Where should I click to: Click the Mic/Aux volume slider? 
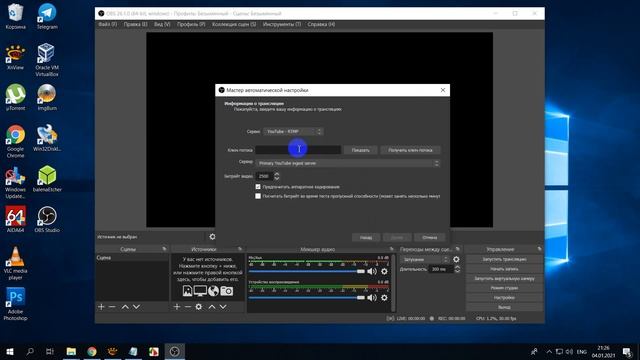click(307, 271)
